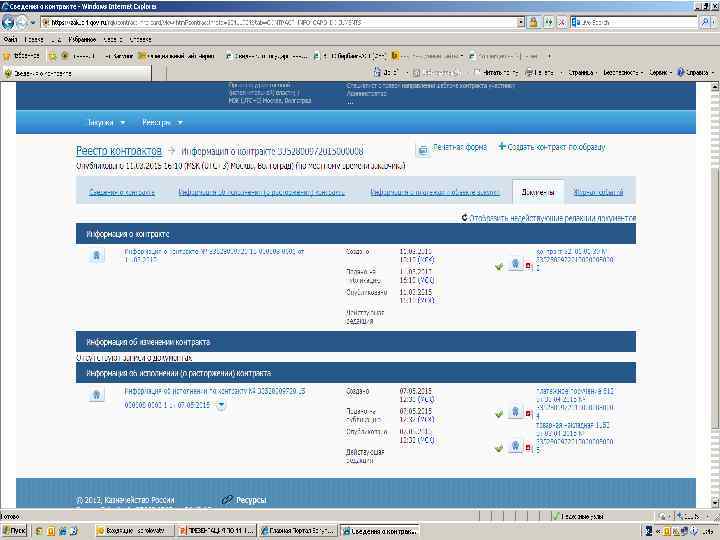This screenshot has width=720, height=540.
Task: Click the Print icon in command bar
Action: pos(529,72)
